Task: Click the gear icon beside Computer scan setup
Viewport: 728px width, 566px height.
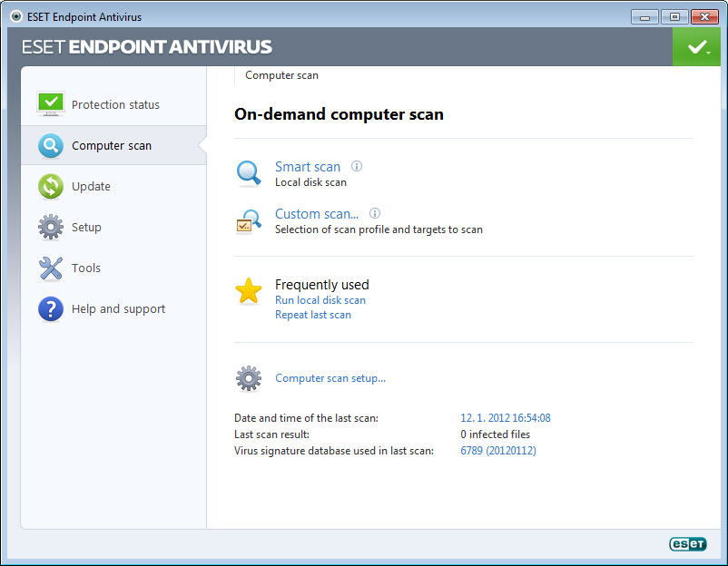Action: [x=249, y=378]
